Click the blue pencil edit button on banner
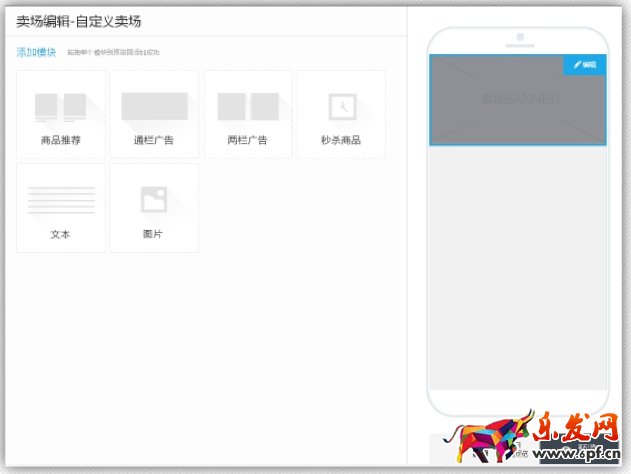The image size is (631, 474). click(585, 65)
